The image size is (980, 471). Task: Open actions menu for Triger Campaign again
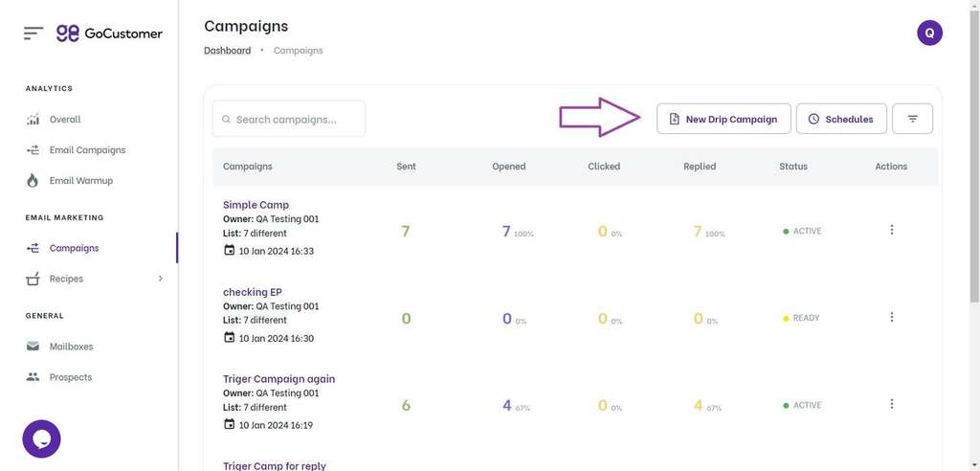point(891,404)
